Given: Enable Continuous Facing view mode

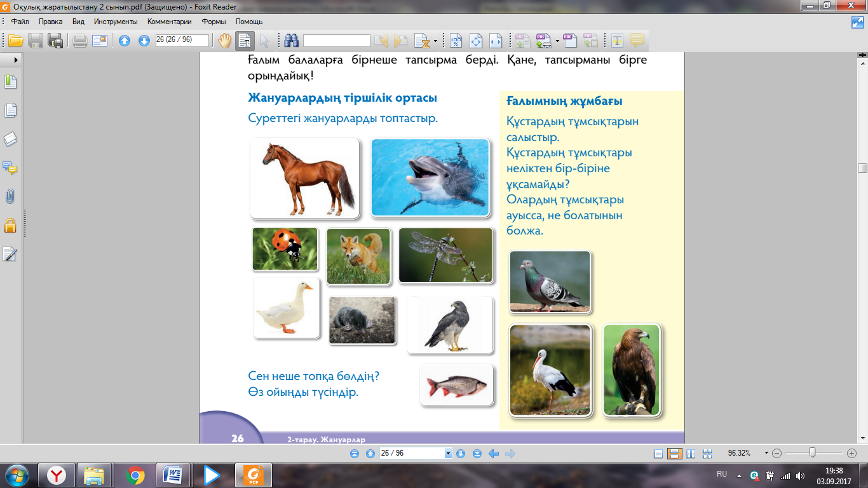Looking at the screenshot, I should tap(707, 454).
